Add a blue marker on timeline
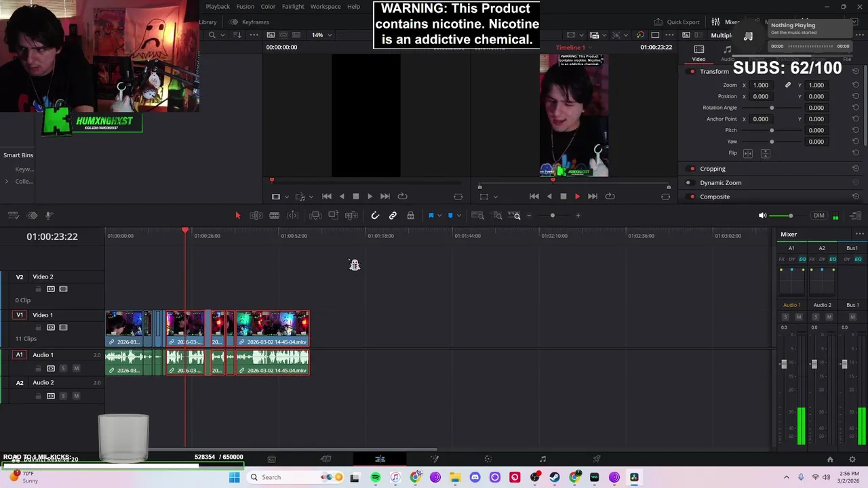 (x=450, y=216)
